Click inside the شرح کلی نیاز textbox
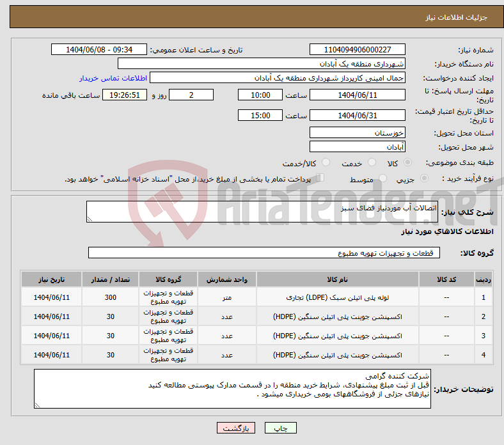The width and height of the screenshot is (504, 445). [262, 212]
